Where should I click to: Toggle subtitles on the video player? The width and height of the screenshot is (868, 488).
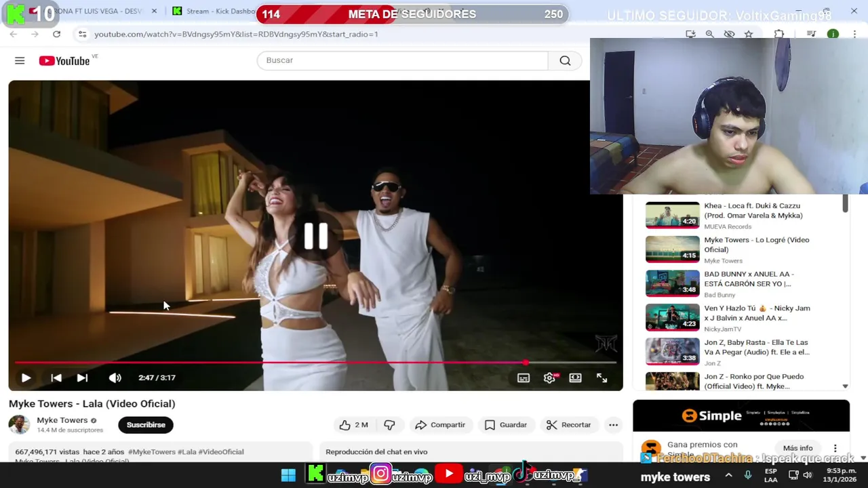coord(524,378)
